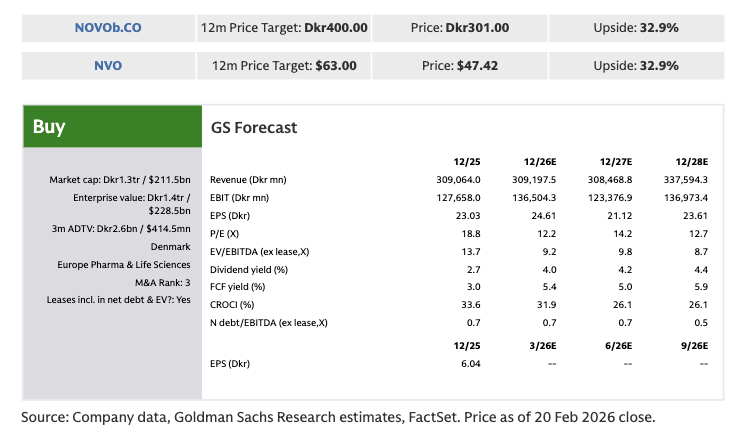The height and width of the screenshot is (435, 734).
Task: Click the CROCI (%) row label
Action: 232,305
